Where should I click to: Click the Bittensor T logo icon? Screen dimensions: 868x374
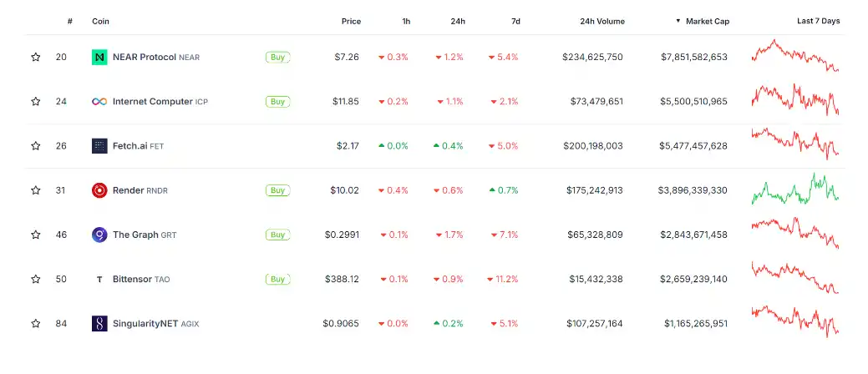click(x=99, y=280)
